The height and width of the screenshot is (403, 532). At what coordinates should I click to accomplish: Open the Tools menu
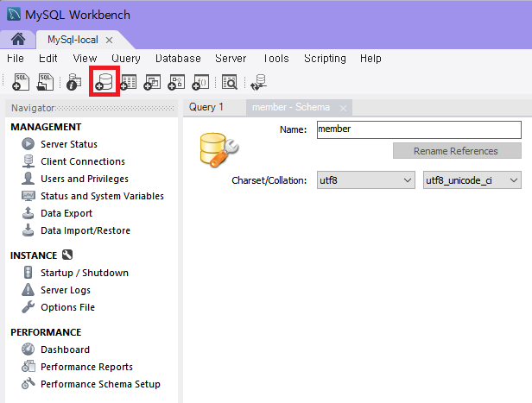click(276, 59)
